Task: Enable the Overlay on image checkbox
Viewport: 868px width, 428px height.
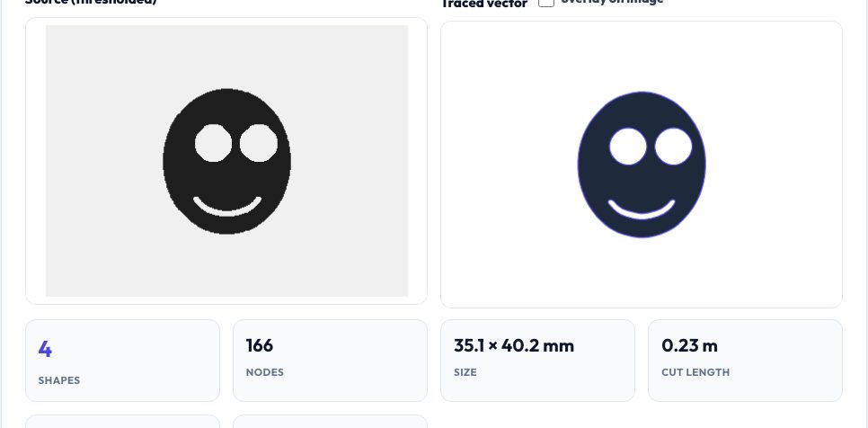Action: point(545,2)
